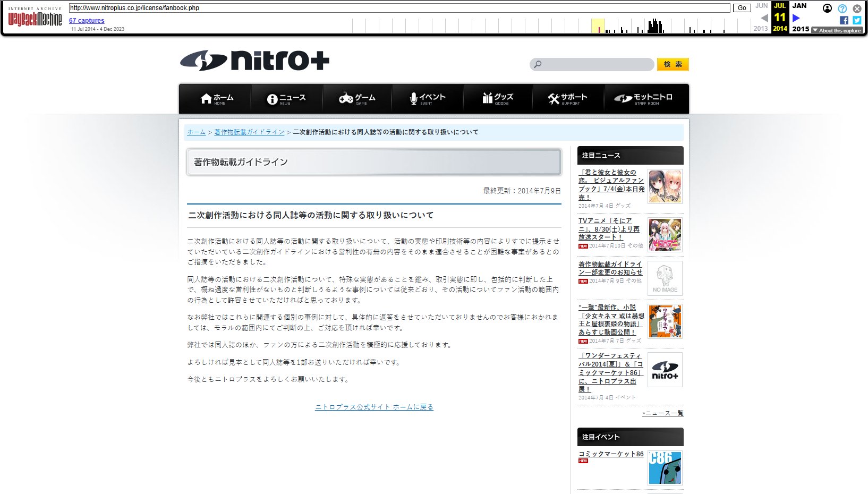This screenshot has height=494, width=868.
Task: Click the event microphone icon in navigation
Action: (413, 99)
